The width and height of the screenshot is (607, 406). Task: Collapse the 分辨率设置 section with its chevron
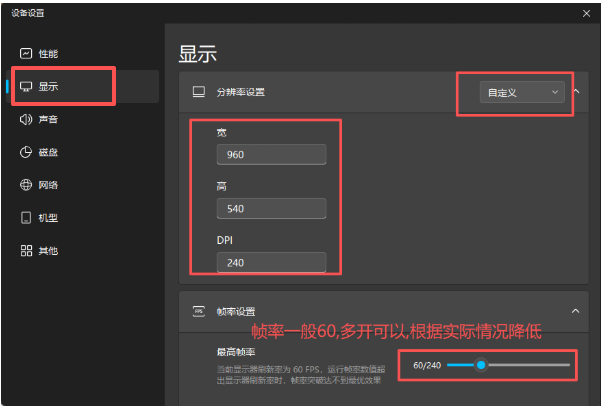pyautogui.click(x=576, y=92)
